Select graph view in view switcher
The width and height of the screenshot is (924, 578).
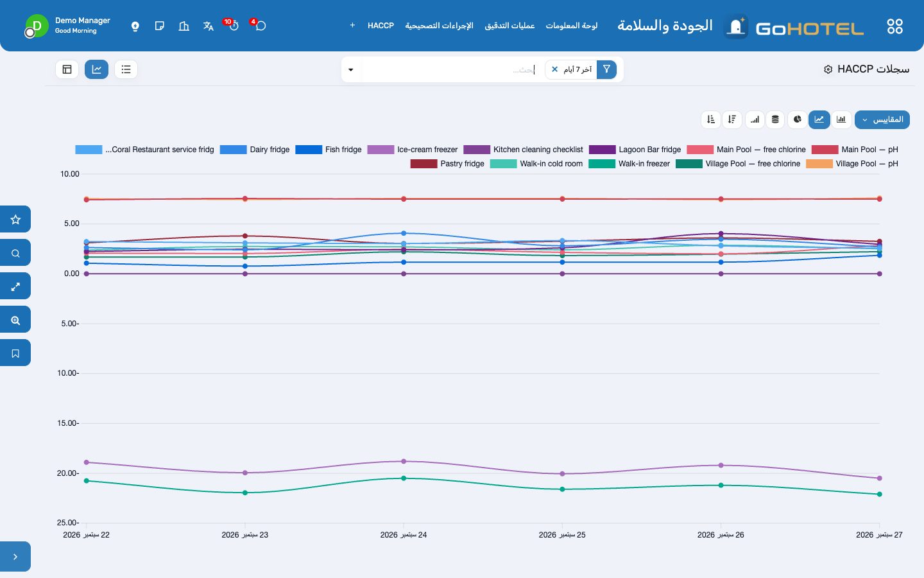[x=96, y=69]
